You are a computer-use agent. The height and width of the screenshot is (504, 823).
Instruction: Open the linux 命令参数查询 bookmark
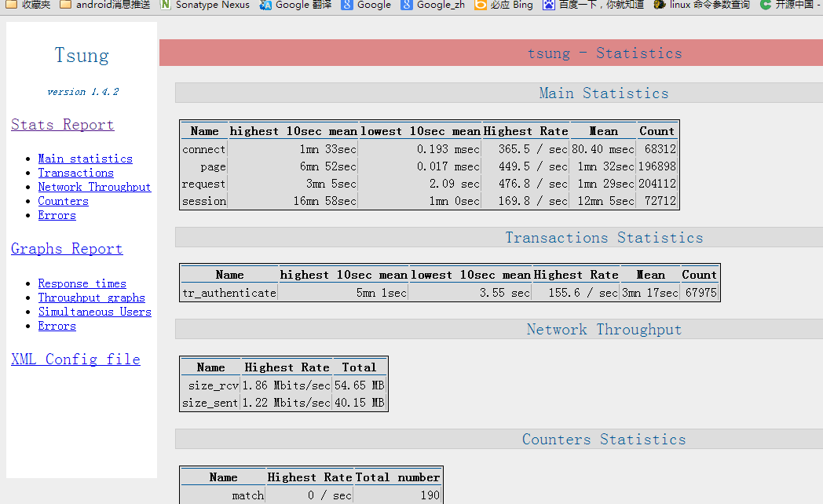[x=702, y=5]
